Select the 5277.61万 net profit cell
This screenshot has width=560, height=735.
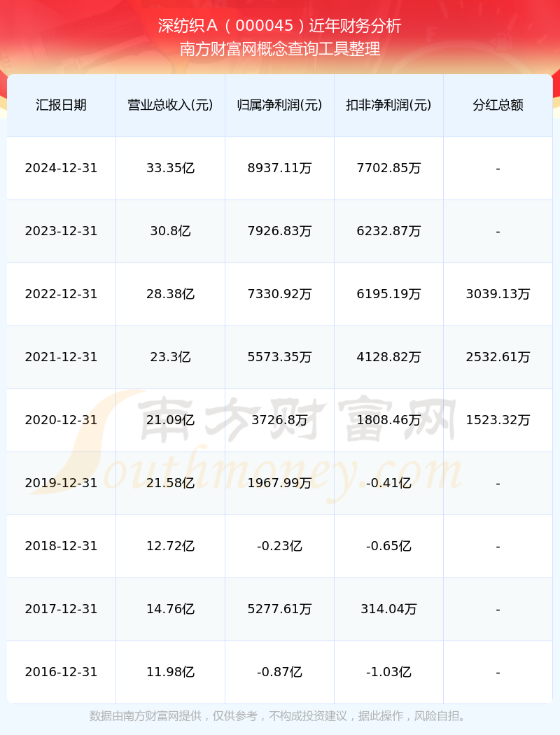point(280,610)
